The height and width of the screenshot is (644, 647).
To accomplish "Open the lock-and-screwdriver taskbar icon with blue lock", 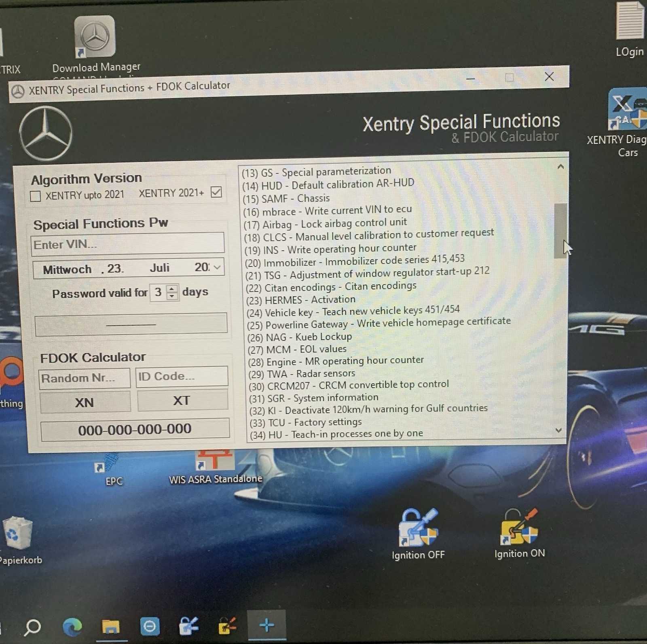I will tap(188, 626).
